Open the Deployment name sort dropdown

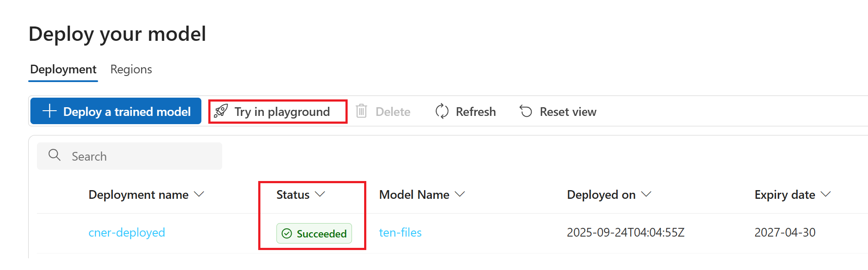[x=200, y=194]
